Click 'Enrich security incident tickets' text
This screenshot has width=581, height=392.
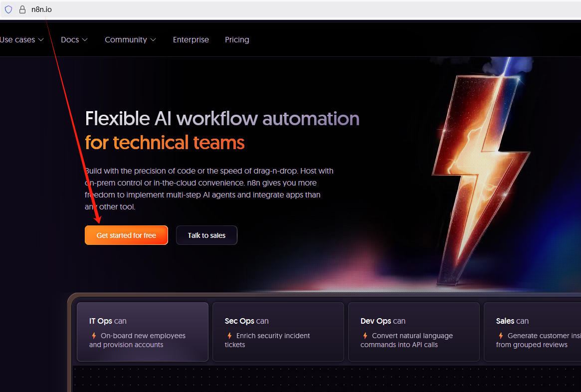click(x=267, y=340)
